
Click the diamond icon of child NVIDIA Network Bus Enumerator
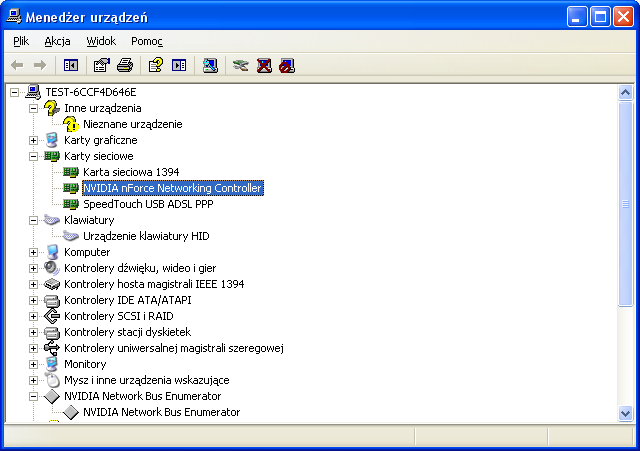[71, 412]
